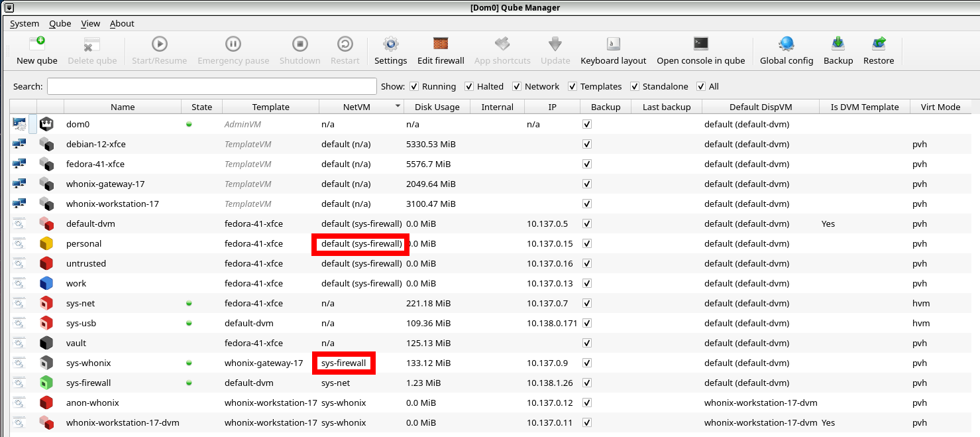Sort by the Disk Usage column header
The image size is (980, 437).
437,107
